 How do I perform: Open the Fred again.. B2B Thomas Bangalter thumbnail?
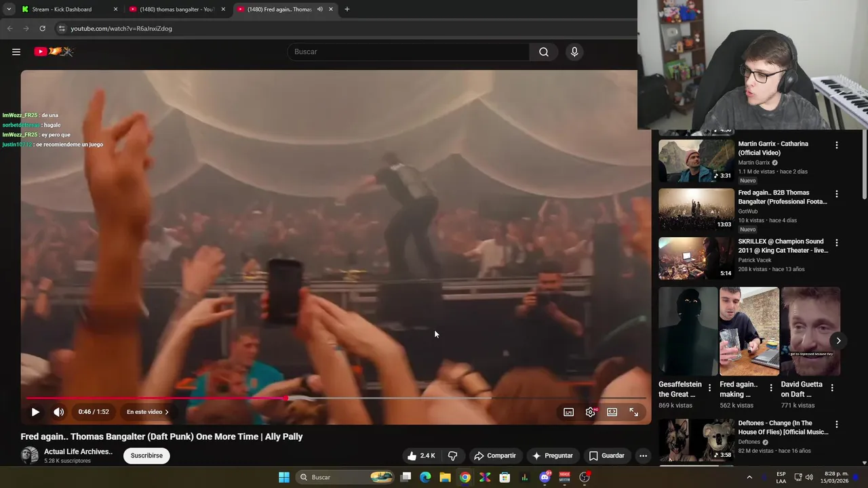click(696, 210)
